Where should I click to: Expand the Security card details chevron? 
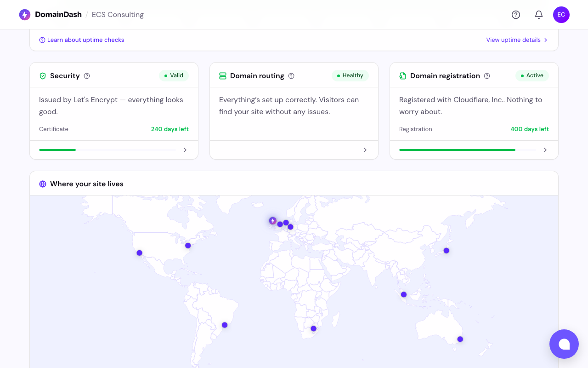point(185,149)
